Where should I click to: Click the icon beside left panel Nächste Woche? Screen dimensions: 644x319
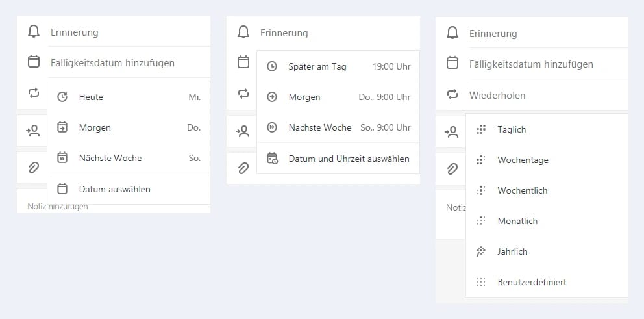coord(62,158)
